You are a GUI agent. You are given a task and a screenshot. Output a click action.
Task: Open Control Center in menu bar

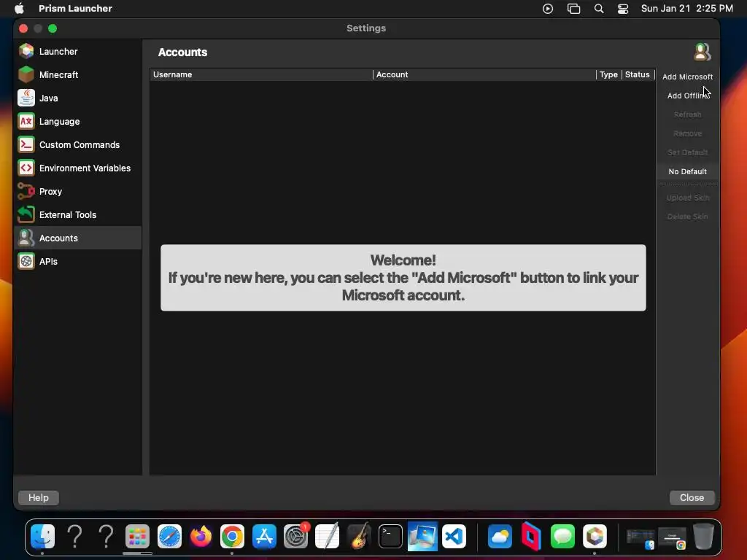pyautogui.click(x=623, y=9)
